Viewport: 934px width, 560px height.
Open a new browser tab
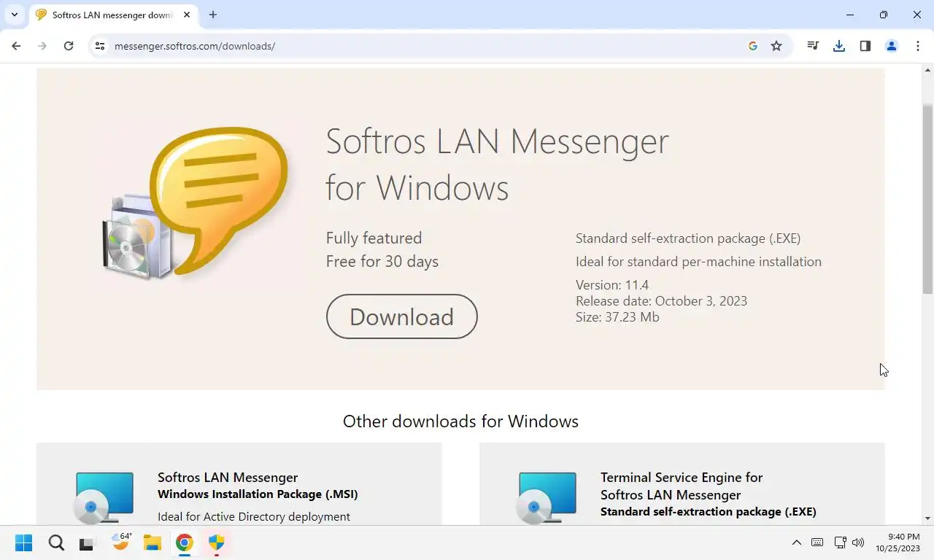coord(213,15)
